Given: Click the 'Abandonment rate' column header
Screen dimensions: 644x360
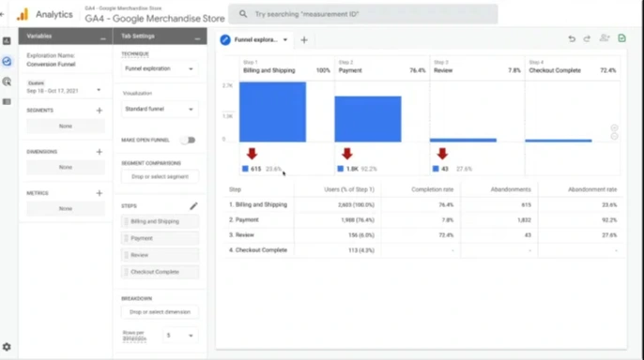Looking at the screenshot, I should pyautogui.click(x=592, y=189).
